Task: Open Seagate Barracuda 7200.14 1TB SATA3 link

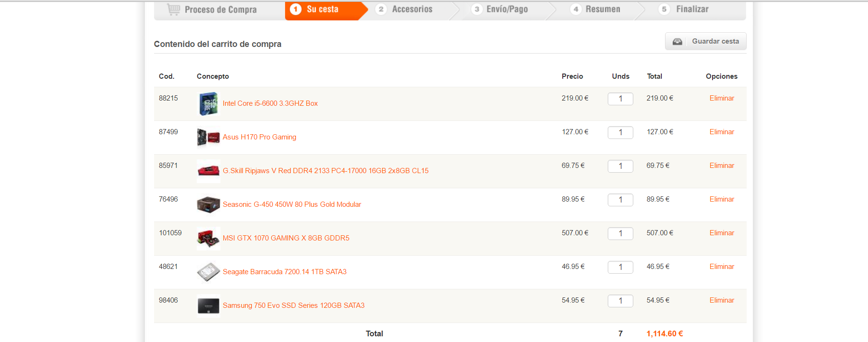Action: click(x=284, y=272)
